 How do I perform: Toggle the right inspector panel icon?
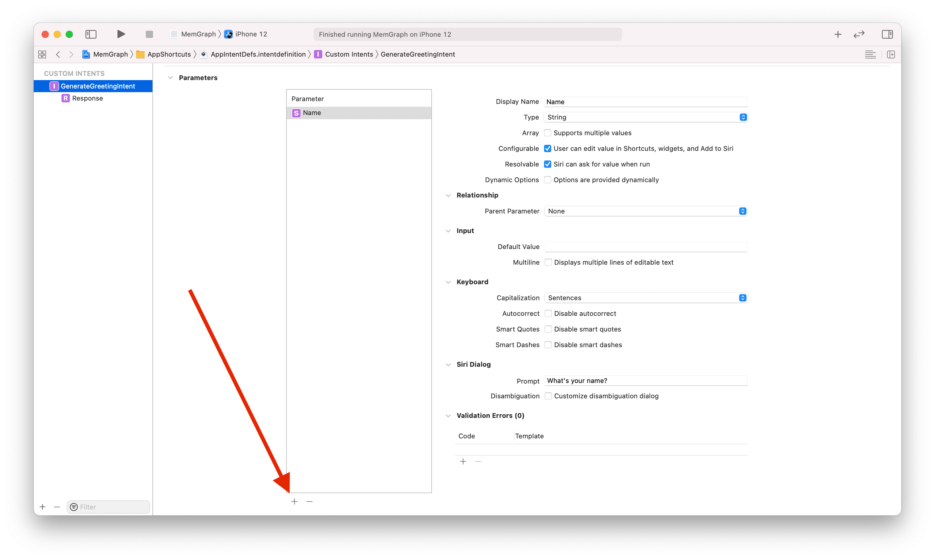[887, 34]
